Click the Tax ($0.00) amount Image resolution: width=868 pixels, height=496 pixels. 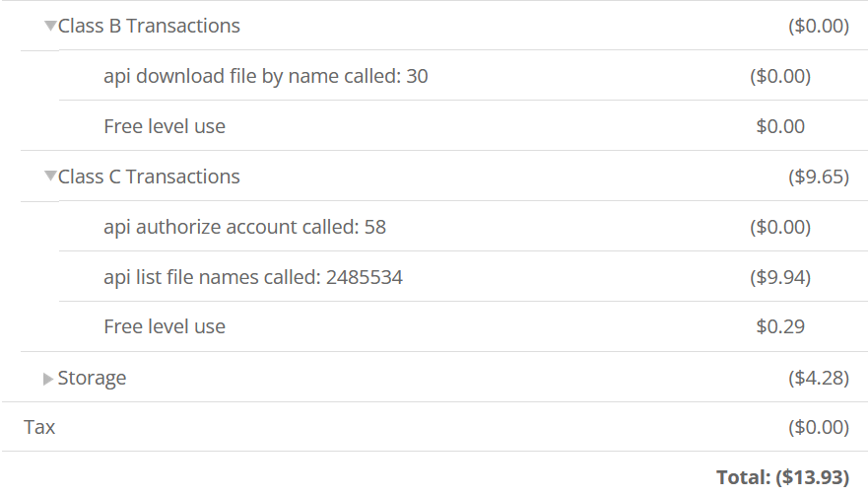819,427
